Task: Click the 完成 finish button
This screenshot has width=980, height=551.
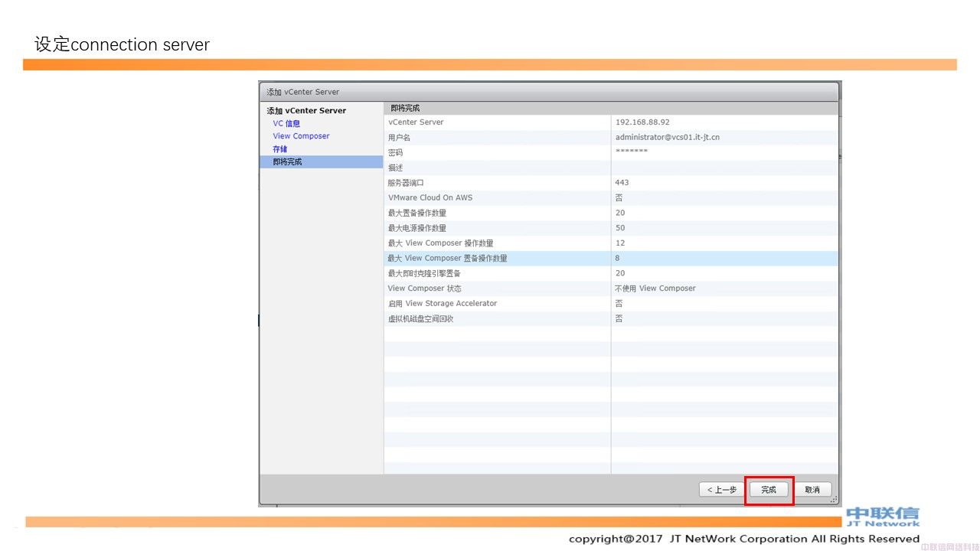Action: [x=769, y=490]
